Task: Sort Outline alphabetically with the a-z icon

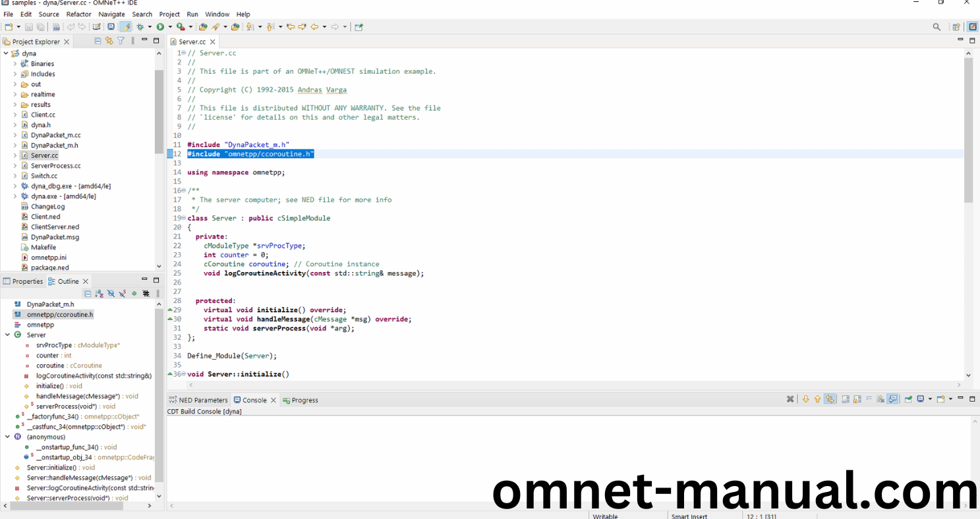Action: pyautogui.click(x=99, y=294)
